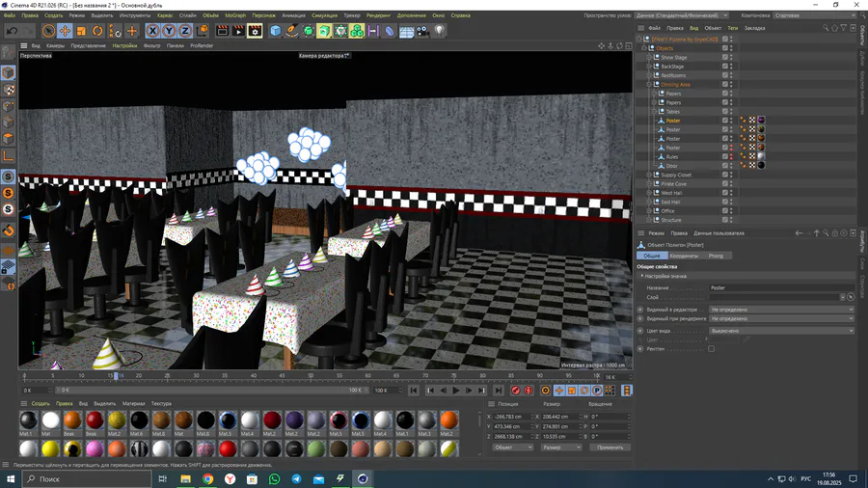Enable Model mode in left sidebar
The image size is (868, 488).
click(x=8, y=72)
